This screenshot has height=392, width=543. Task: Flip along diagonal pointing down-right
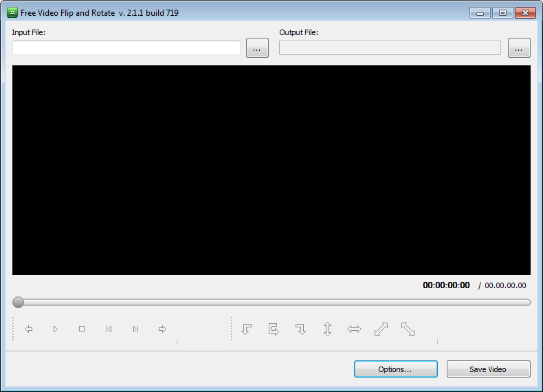(x=408, y=329)
